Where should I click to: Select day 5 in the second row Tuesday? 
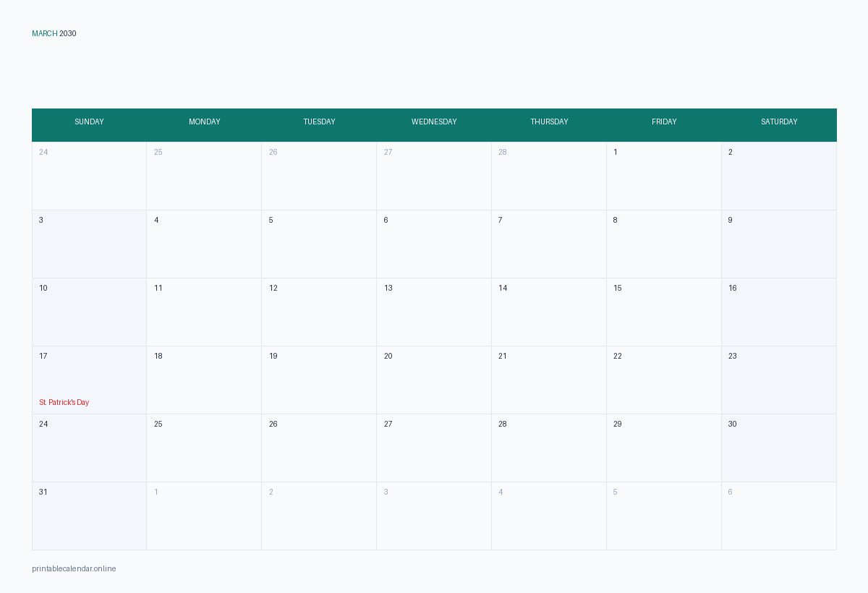pyautogui.click(x=319, y=244)
